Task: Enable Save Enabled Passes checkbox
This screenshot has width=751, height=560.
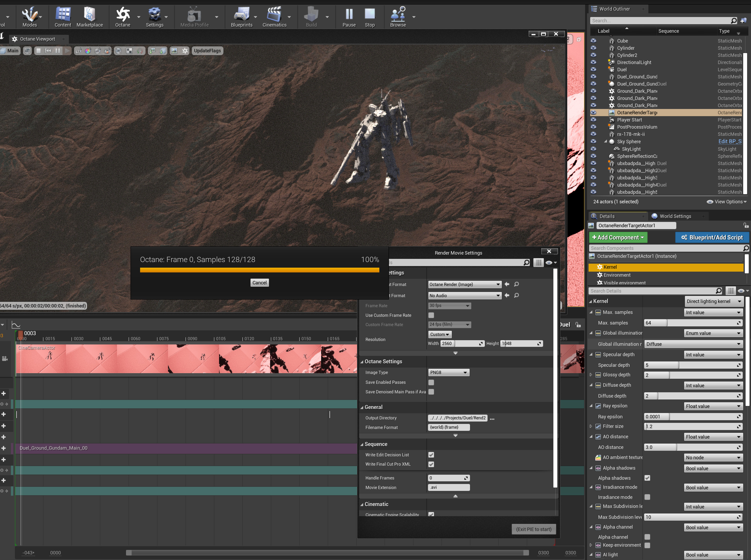Action: pyautogui.click(x=431, y=382)
